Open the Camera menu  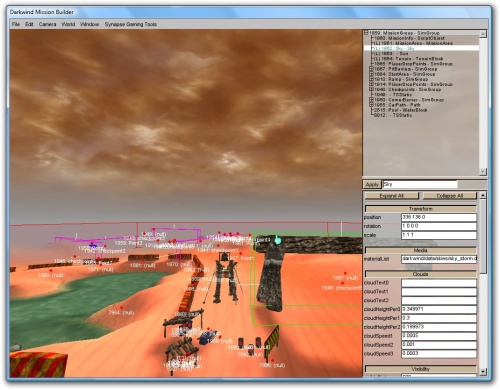coord(47,24)
